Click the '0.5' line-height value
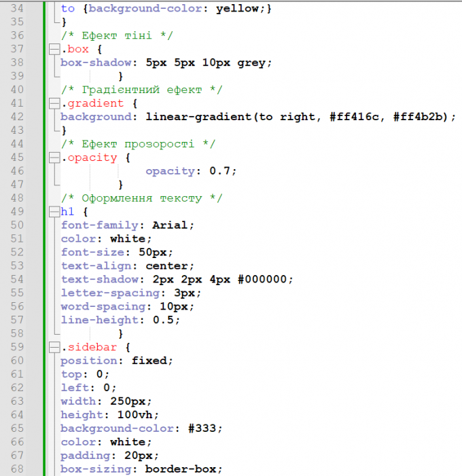 pos(163,320)
